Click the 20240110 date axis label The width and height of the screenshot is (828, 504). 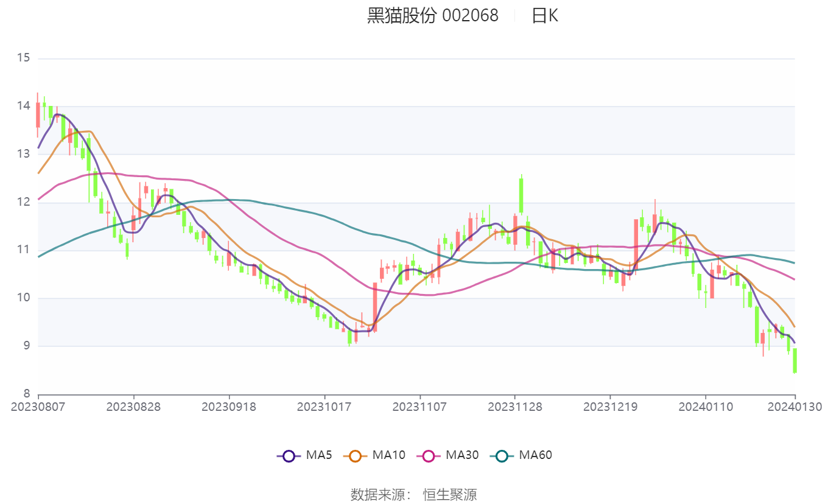pos(706,407)
